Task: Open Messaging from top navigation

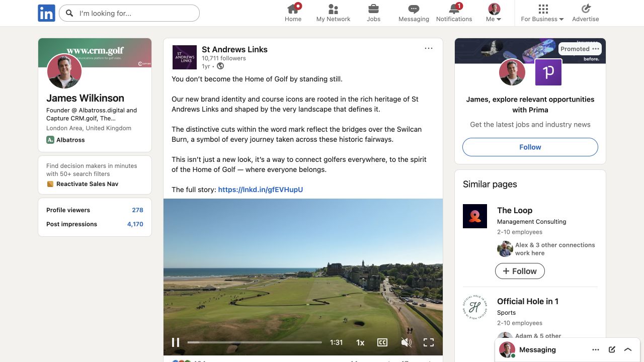Action: pyautogui.click(x=414, y=13)
